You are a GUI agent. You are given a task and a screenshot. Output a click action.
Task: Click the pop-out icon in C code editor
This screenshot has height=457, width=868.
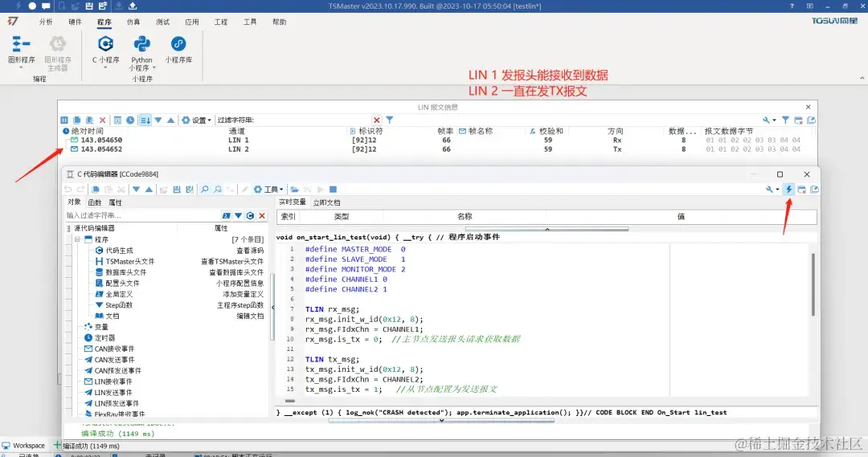point(814,190)
